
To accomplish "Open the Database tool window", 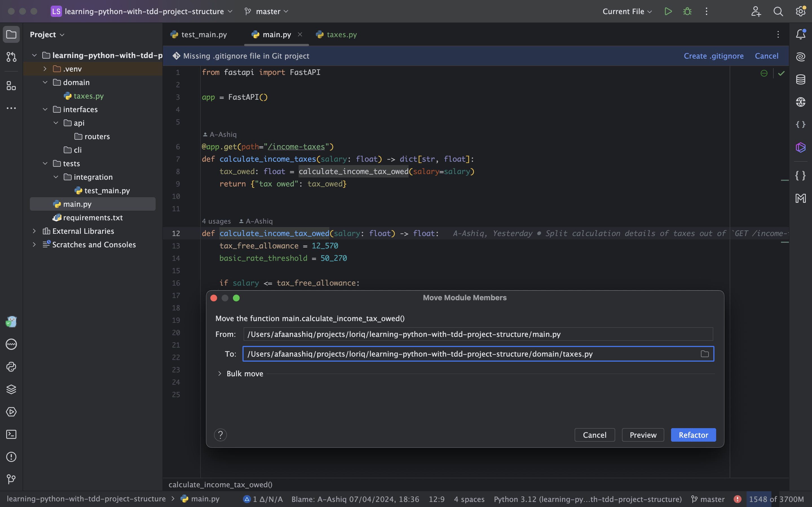I will (801, 79).
